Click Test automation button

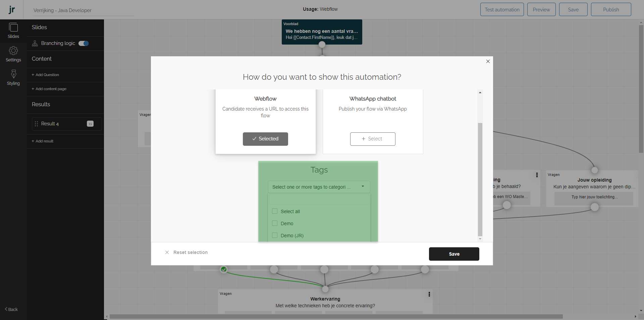point(502,9)
